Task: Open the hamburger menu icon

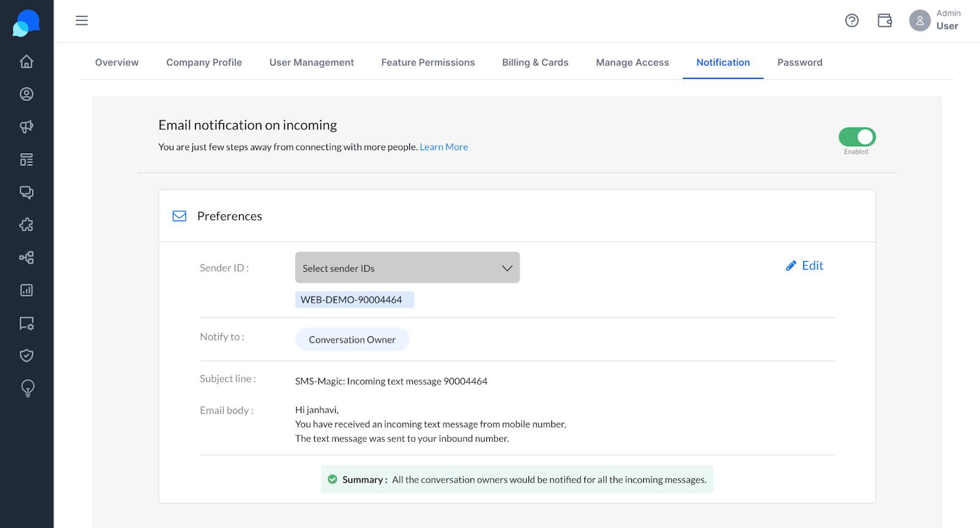Action: 81,21
